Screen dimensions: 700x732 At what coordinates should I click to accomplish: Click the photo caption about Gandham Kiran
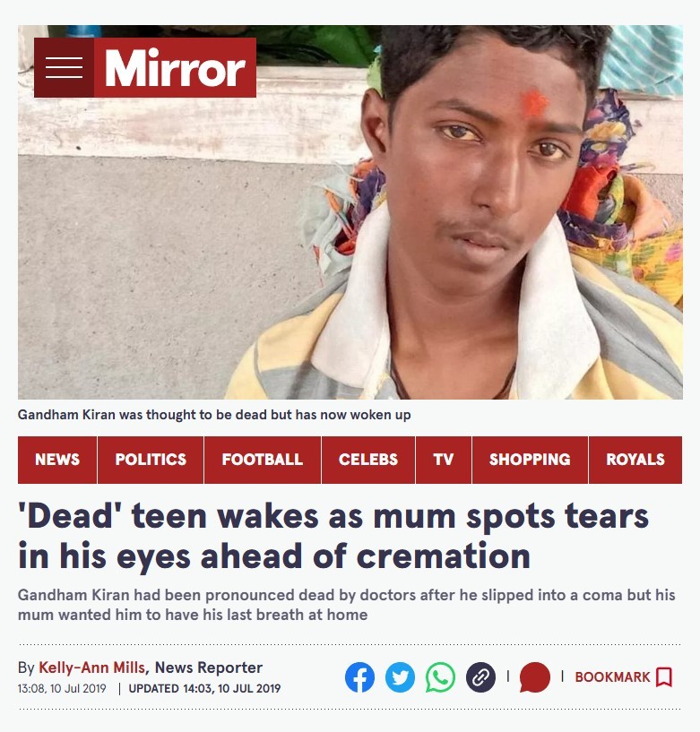(214, 415)
